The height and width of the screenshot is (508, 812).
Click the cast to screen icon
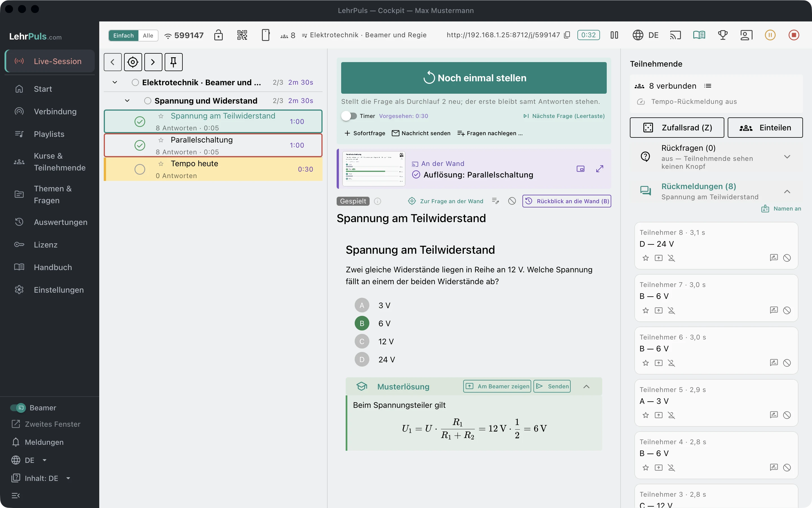(x=676, y=35)
